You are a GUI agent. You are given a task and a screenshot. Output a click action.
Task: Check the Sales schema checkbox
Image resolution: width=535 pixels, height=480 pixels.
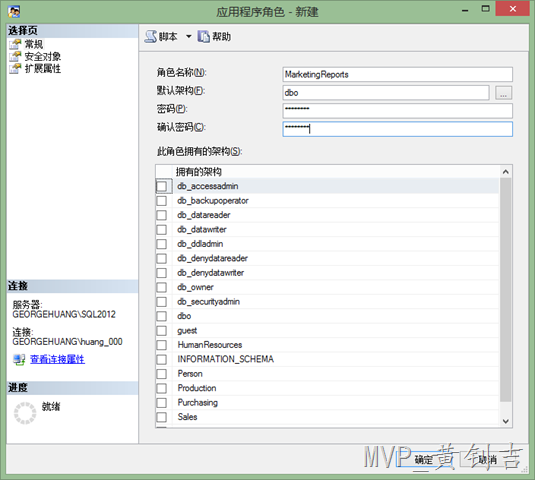click(162, 417)
